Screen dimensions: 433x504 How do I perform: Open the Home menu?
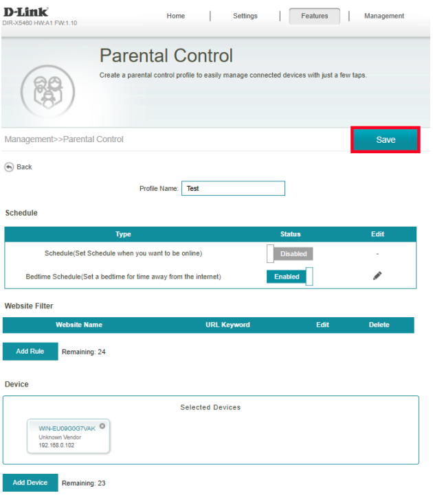176,16
